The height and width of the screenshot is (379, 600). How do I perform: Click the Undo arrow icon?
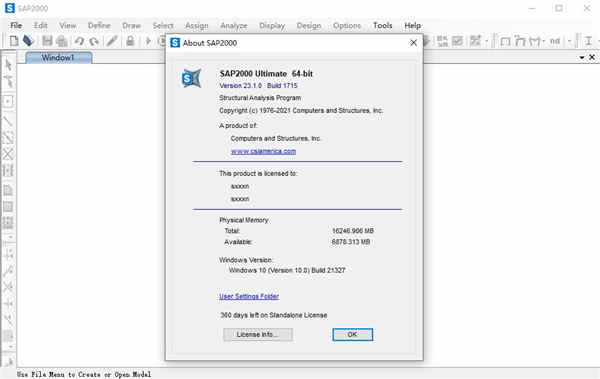coord(79,41)
